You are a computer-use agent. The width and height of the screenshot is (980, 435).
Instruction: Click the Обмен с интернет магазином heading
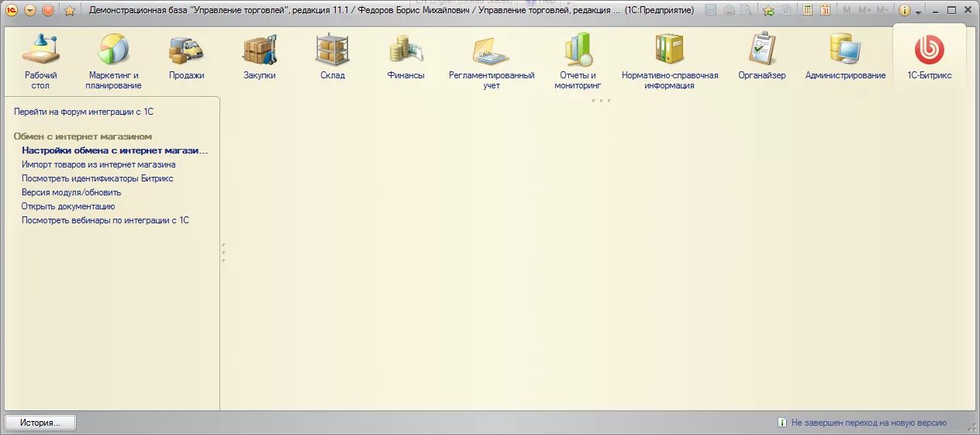coord(83,136)
